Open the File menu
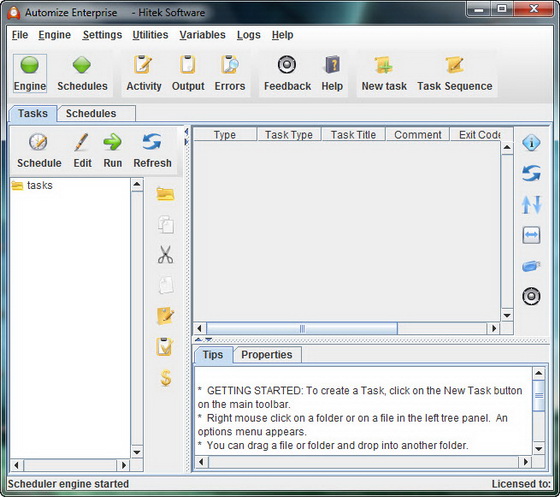This screenshot has width=560, height=497. 20,35
